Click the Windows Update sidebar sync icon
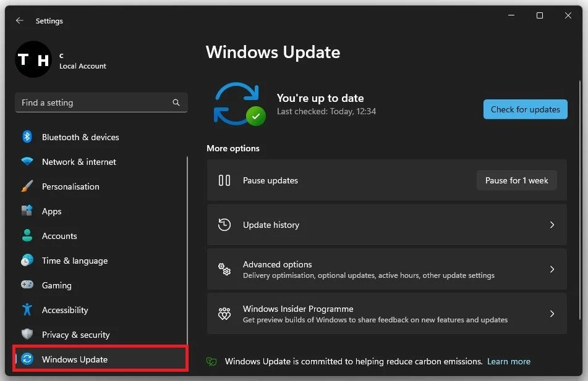 tap(27, 359)
